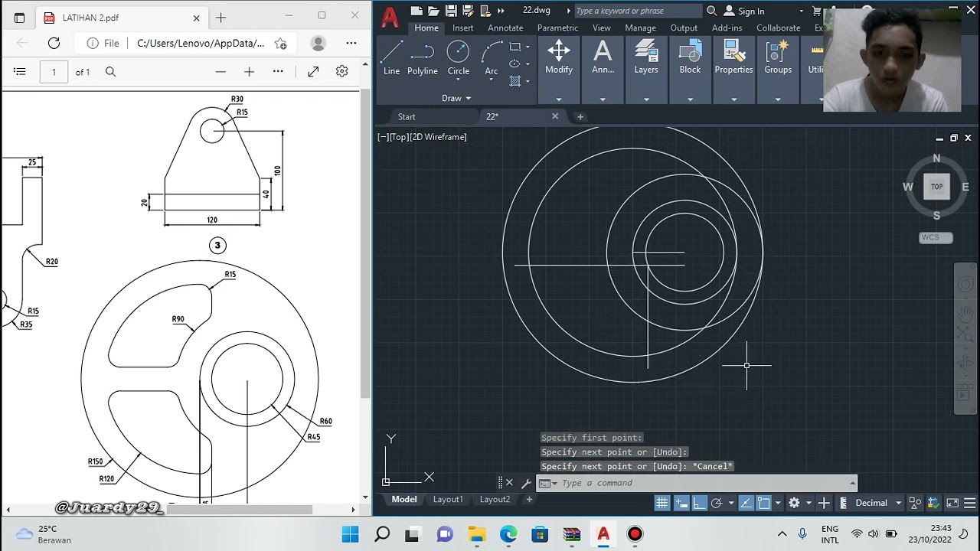This screenshot has width=980, height=551.
Task: Click the Save As icon
Action: pyautogui.click(x=468, y=11)
